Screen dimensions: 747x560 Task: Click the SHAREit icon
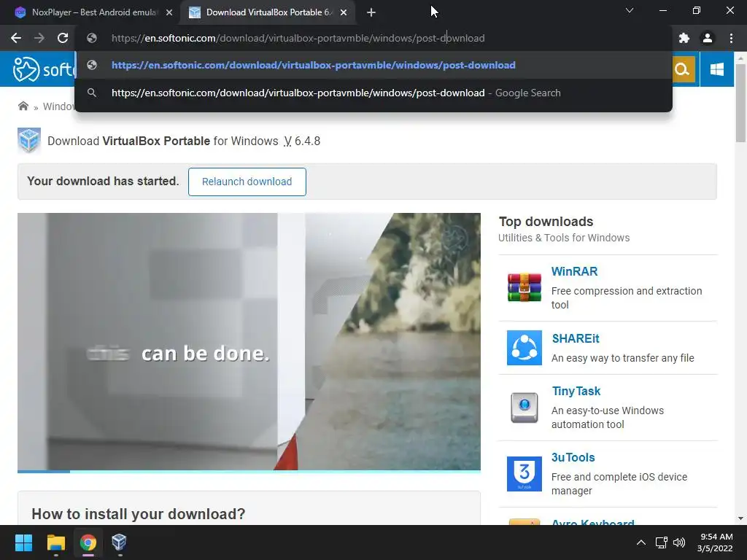[x=524, y=348]
